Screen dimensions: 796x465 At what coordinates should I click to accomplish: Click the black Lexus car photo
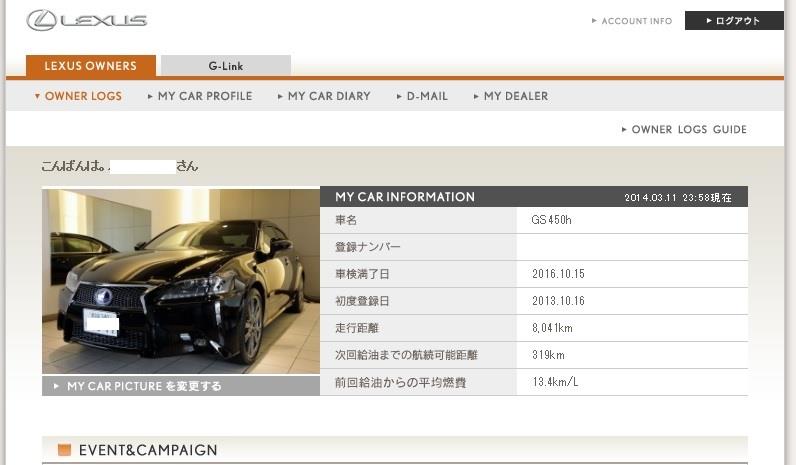[x=181, y=281]
